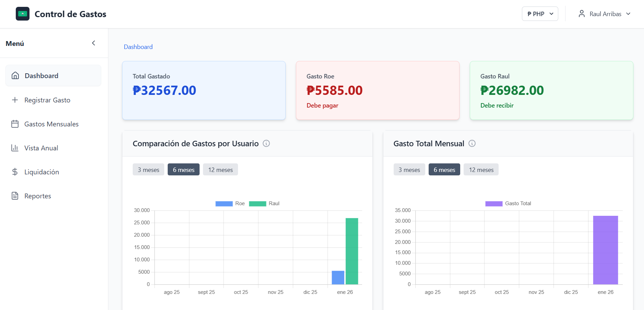This screenshot has width=644, height=310.
Task: Click the Gasto Raul amount ₱26982.00
Action: pyautogui.click(x=512, y=90)
